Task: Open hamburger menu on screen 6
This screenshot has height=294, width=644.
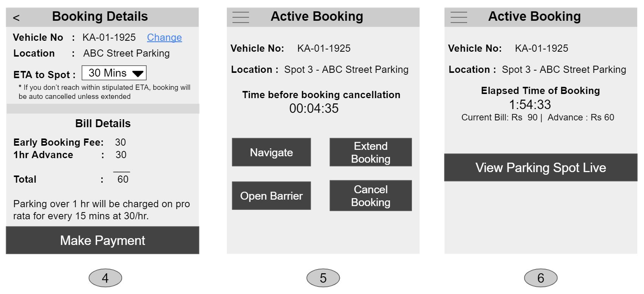Action: (458, 17)
